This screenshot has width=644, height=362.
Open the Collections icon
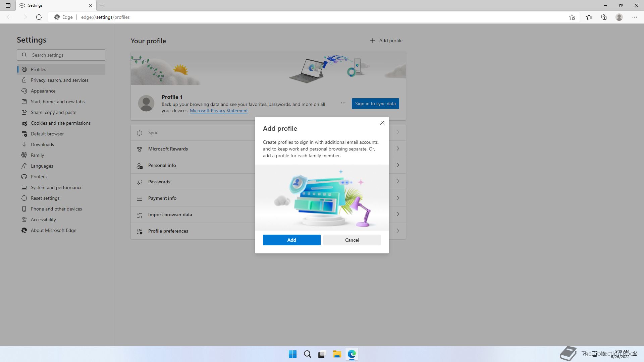click(604, 17)
